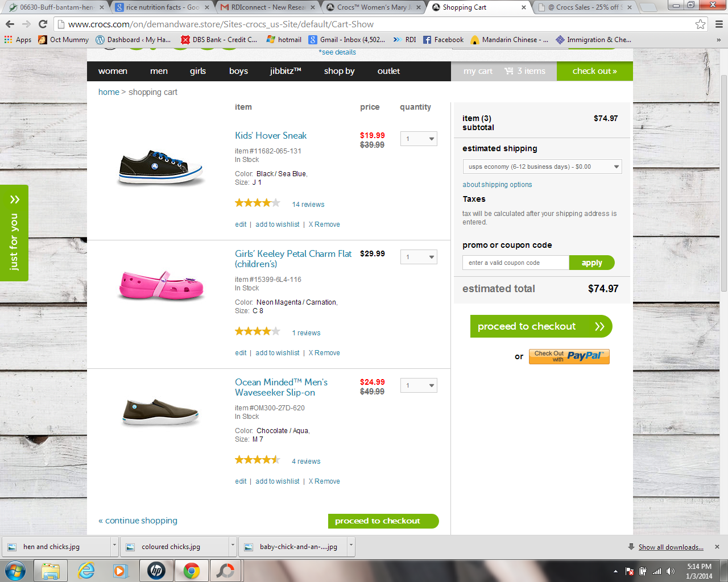Open the Immigration & Che... bookmark
This screenshot has width=728, height=582.
pyautogui.click(x=594, y=40)
